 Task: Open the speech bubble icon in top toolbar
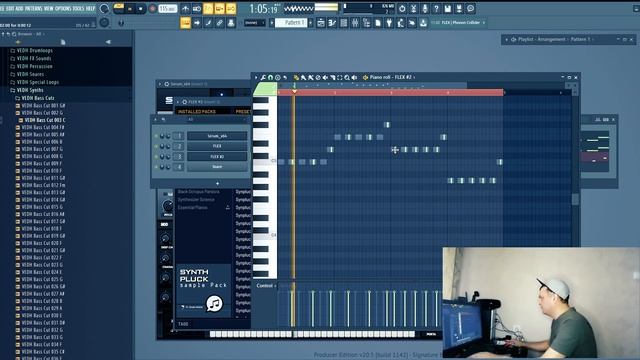pyautogui.click(x=471, y=8)
